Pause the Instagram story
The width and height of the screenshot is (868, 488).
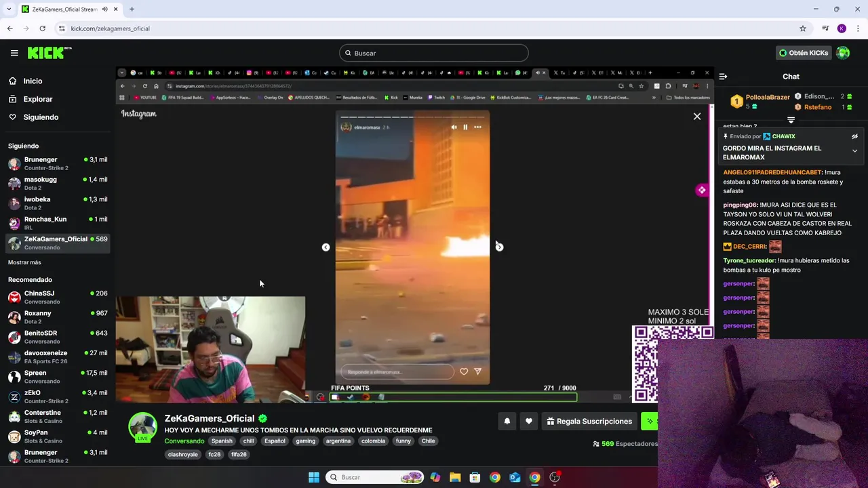(x=465, y=127)
